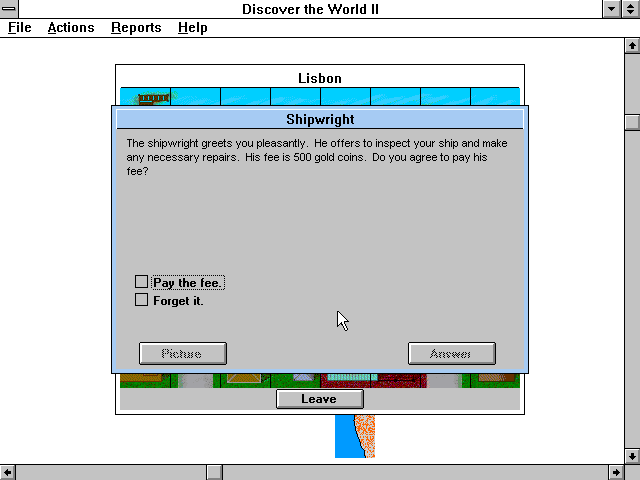Screen dimensions: 640x480
Task: Click the Shipwright dialog title bar
Action: (x=320, y=119)
